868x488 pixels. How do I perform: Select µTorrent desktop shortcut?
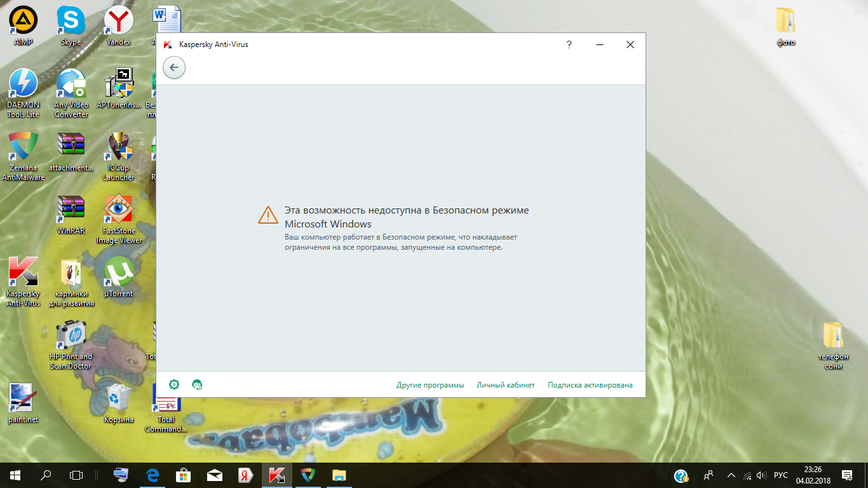118,277
